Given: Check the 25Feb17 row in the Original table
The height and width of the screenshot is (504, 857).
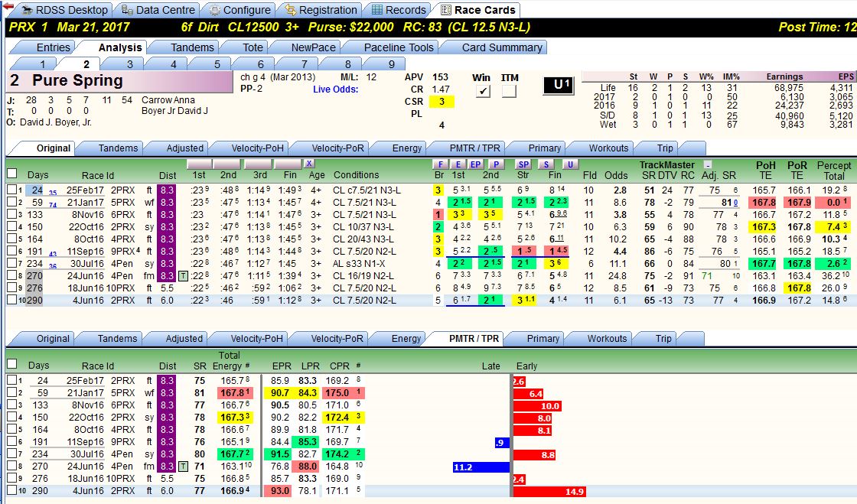Looking at the screenshot, I should [12, 190].
